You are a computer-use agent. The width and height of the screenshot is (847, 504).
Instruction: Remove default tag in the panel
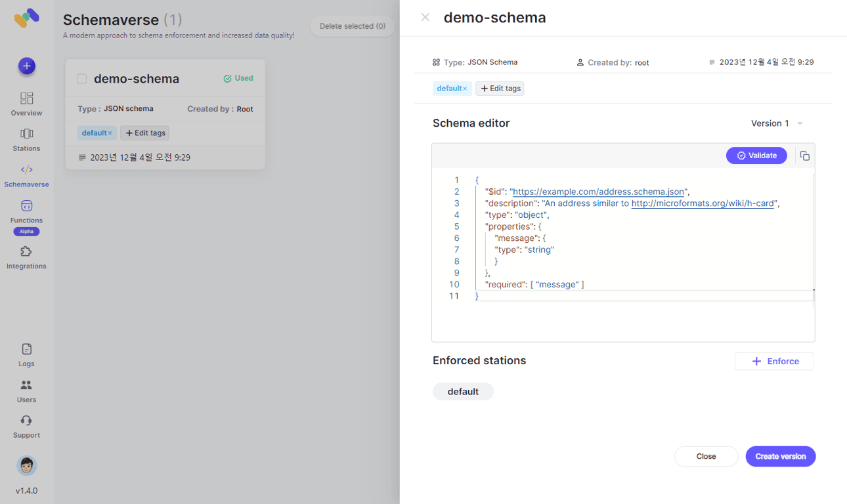click(x=465, y=89)
